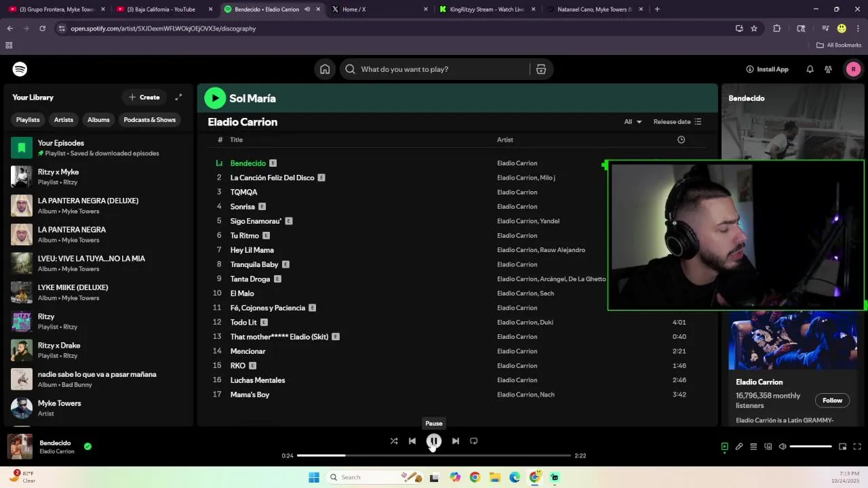Click the Create button in library
868x488 pixels.
[x=144, y=98]
